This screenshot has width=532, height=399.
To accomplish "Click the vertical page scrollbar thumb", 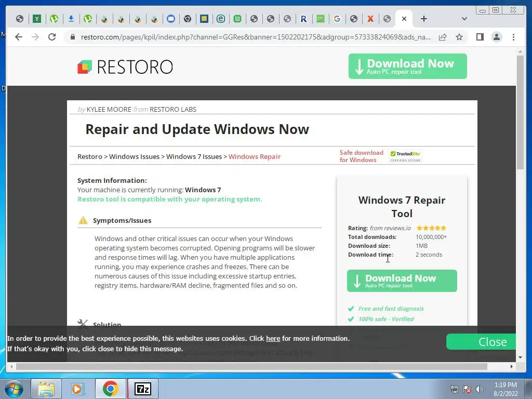I will point(520,112).
